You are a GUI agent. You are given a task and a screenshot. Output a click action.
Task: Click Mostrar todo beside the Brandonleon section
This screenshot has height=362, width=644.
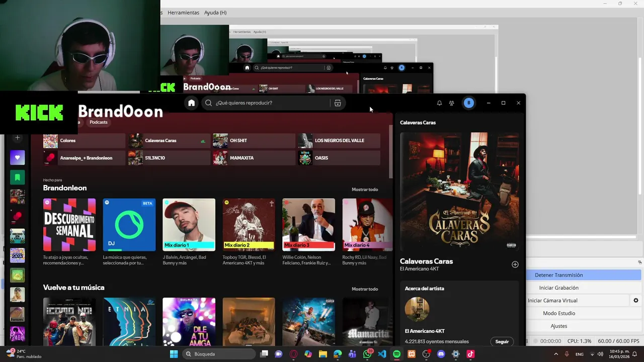365,190
